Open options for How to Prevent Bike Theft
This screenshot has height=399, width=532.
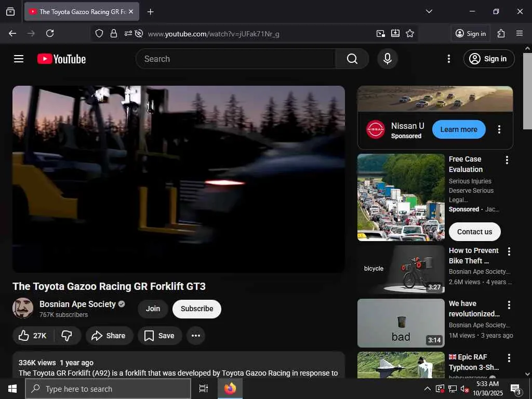pyautogui.click(x=509, y=251)
